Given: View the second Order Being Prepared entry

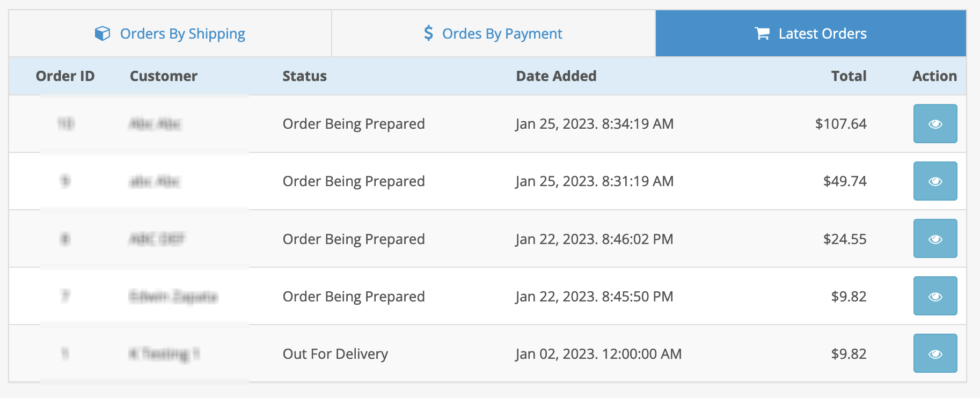Looking at the screenshot, I should [x=935, y=181].
